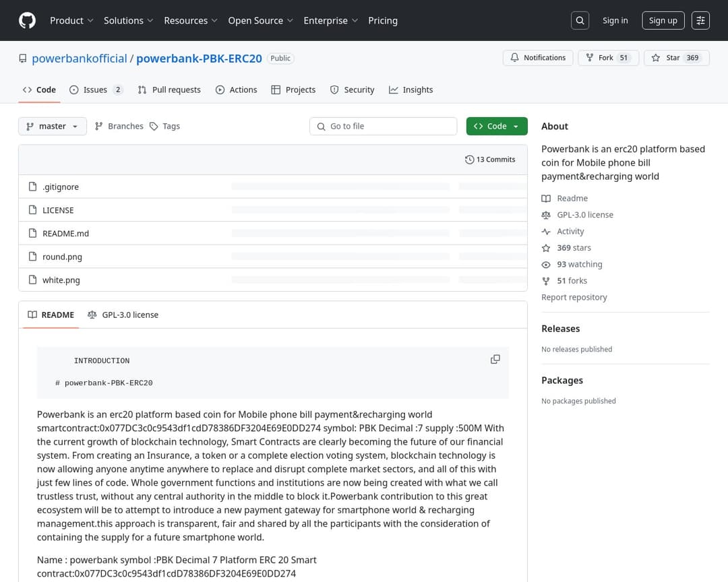This screenshot has width=728, height=582.
Task: Click the eye icon beside 93 watching
Action: (546, 265)
